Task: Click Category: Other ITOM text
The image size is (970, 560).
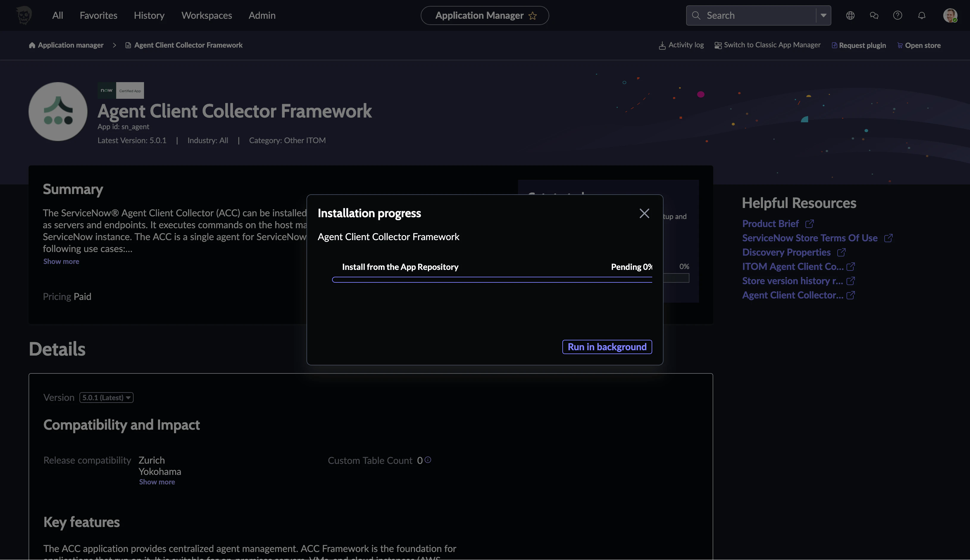Action: coord(287,140)
